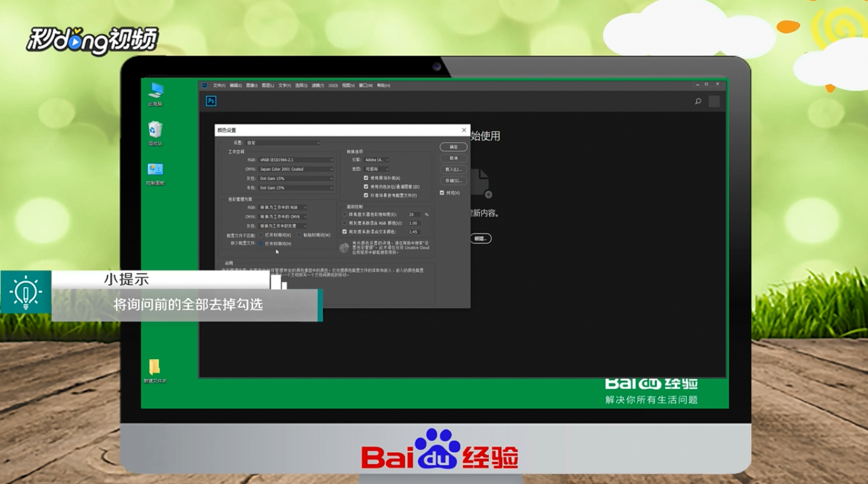Toggle the 预览 preview checkbox
The height and width of the screenshot is (484, 868).
click(442, 192)
